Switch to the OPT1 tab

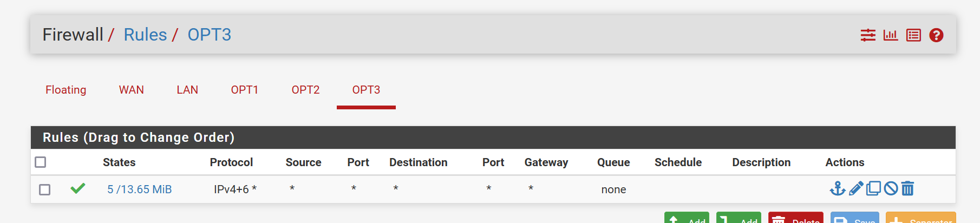click(245, 90)
